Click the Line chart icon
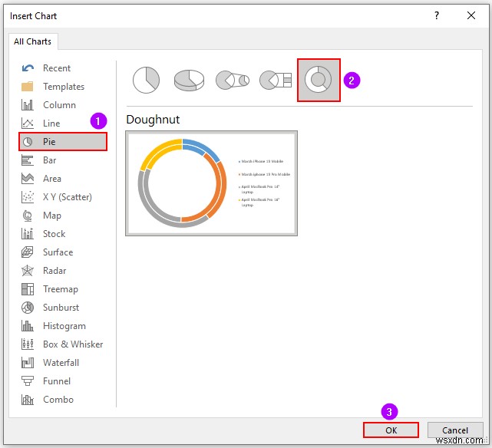The height and width of the screenshot is (448, 492). coord(28,124)
